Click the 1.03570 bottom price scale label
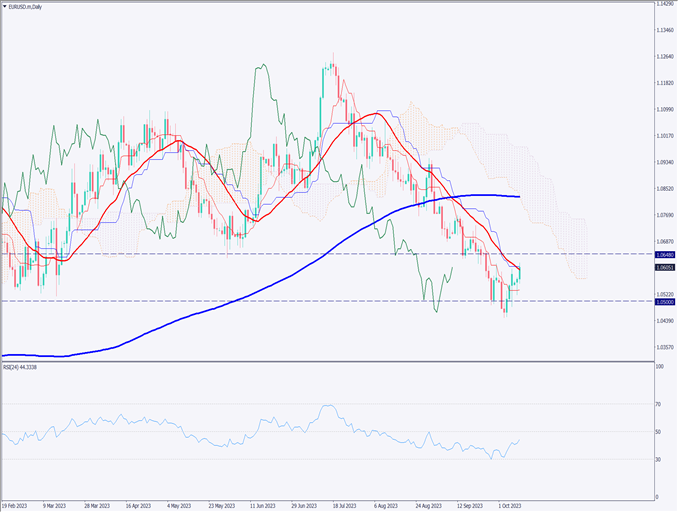The height and width of the screenshot is (512, 678). [662, 348]
